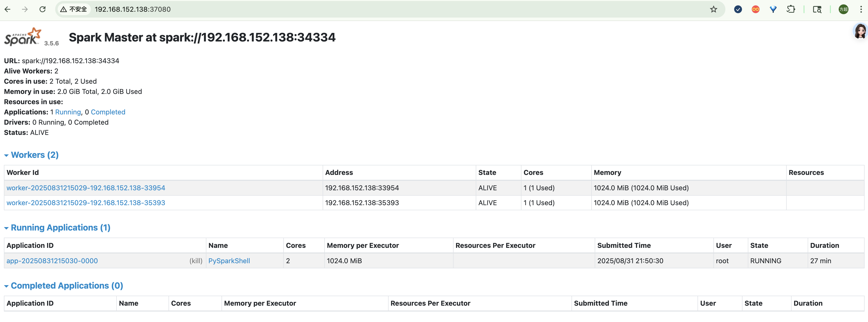
Task: Click the Memory in use summary line
Action: tap(73, 91)
